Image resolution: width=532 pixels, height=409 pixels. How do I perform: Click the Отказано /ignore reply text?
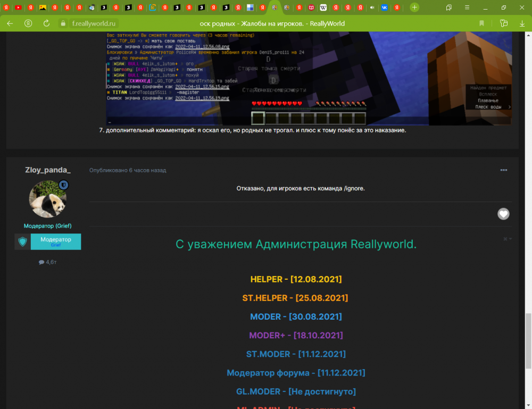tap(301, 188)
